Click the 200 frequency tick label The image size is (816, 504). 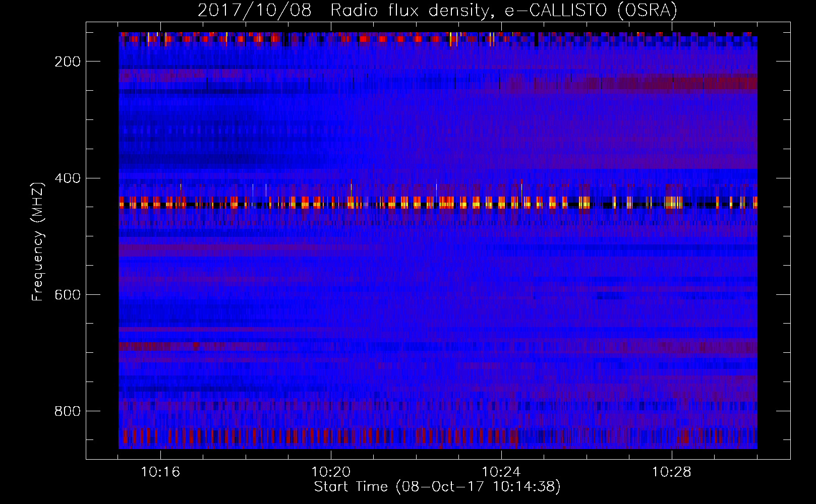coord(67,61)
